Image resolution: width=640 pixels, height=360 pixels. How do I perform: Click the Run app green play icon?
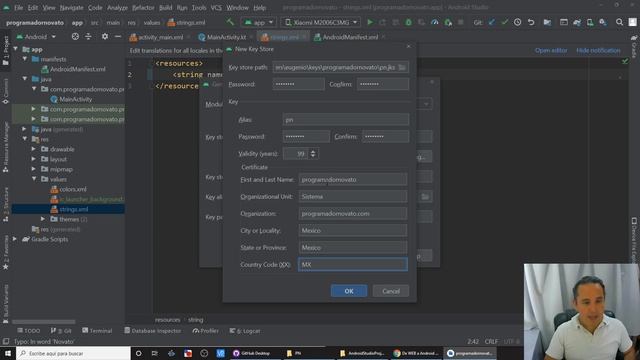pos(370,22)
